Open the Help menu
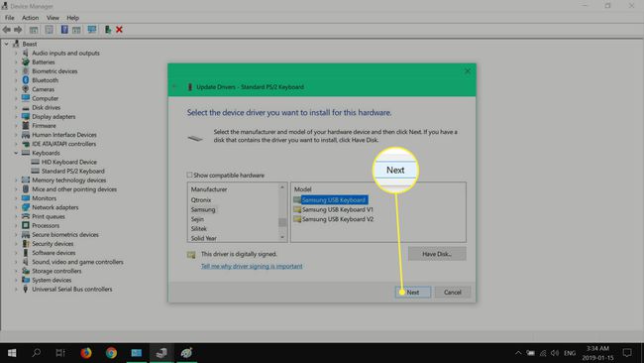 (x=72, y=18)
